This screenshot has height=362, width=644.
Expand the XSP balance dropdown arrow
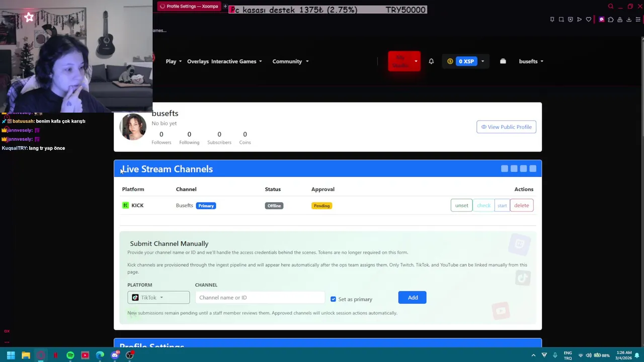coord(482,61)
